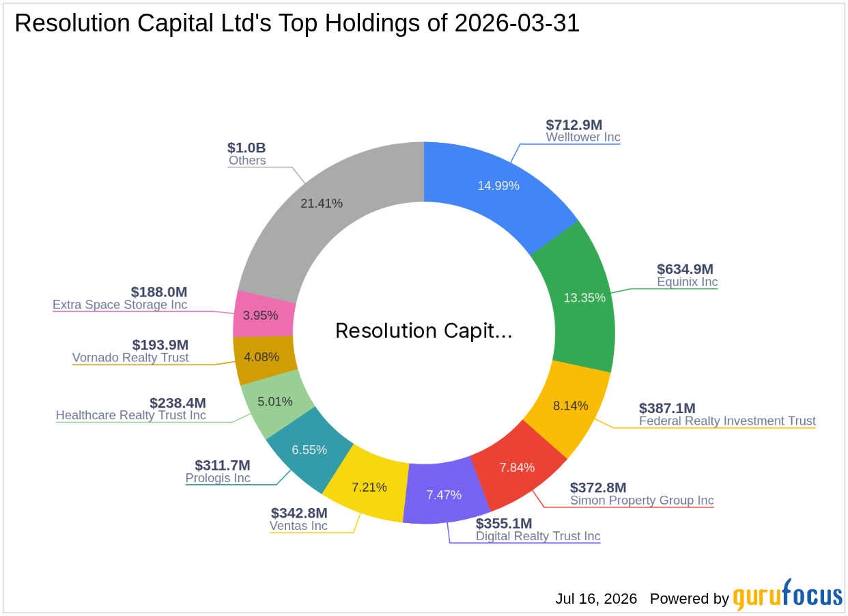Click the Extra Space Storage Inc label
Viewport: 848px width, 616px height.
[120, 305]
